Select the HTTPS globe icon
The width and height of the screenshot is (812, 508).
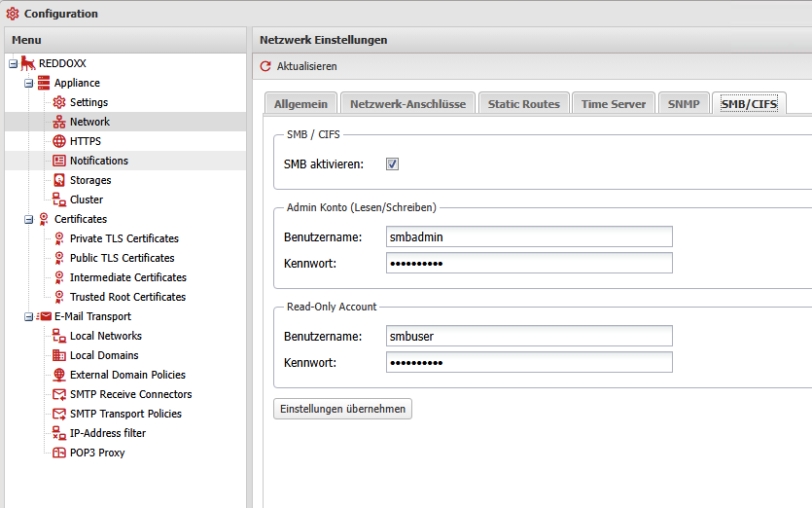tap(59, 141)
